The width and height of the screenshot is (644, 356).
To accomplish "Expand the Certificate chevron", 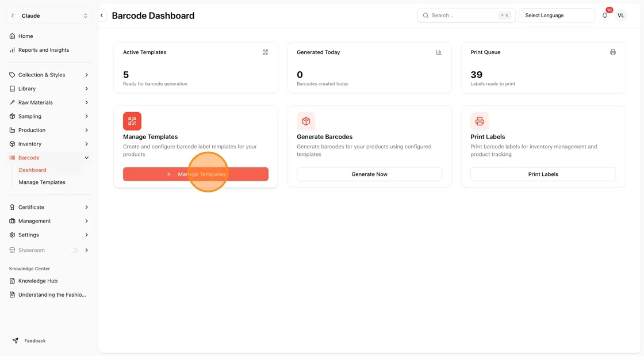I will click(x=87, y=208).
